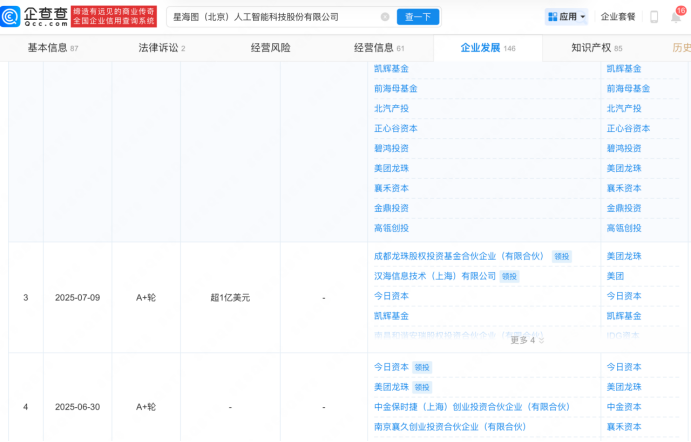Screen dimensions: 691x442
Task: Open the 经营风险 tab
Action: click(270, 48)
